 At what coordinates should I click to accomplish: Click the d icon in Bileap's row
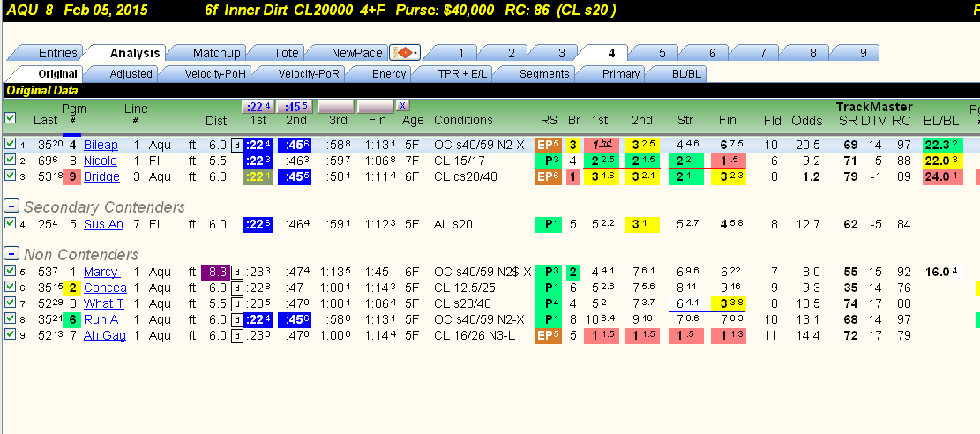pos(237,145)
